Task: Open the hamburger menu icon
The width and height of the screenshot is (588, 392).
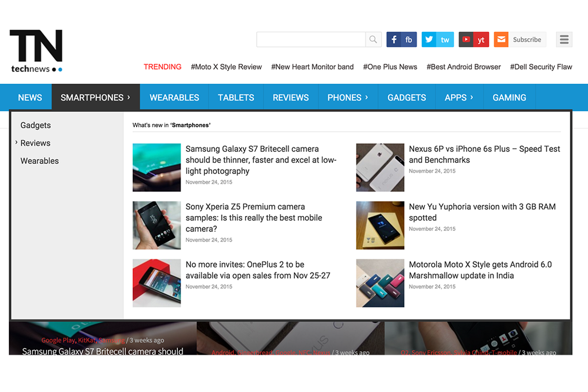Action: click(564, 40)
